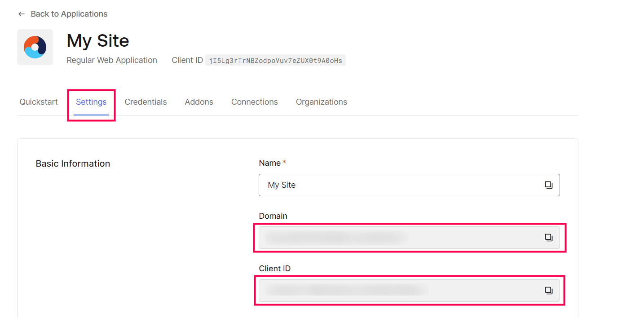This screenshot has height=318, width=644.
Task: Click the My Site application logo
Action: point(35,47)
